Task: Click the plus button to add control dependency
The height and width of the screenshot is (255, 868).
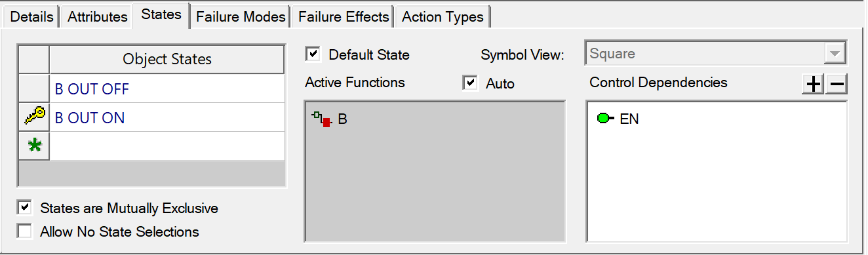Action: point(813,85)
